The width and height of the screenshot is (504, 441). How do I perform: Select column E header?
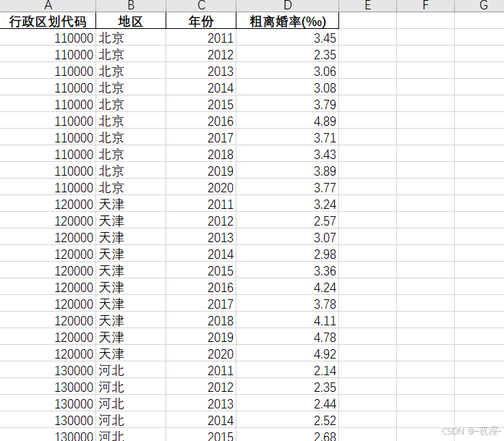coord(368,6)
